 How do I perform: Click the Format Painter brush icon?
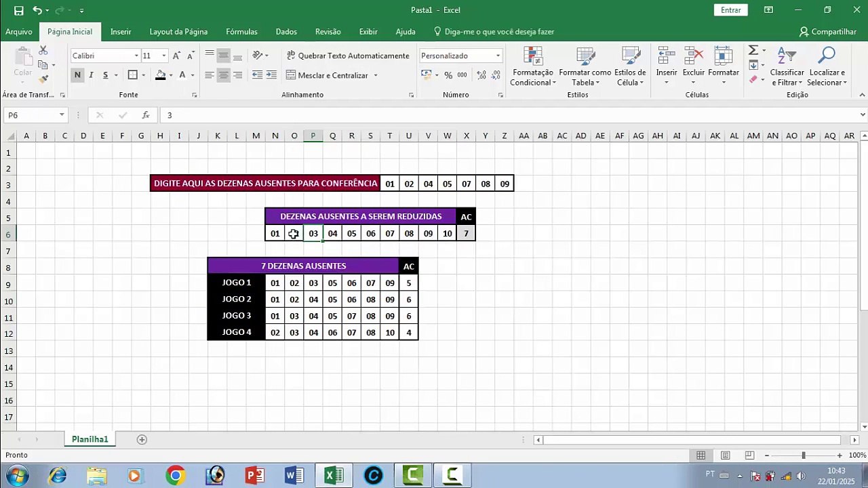(43, 79)
